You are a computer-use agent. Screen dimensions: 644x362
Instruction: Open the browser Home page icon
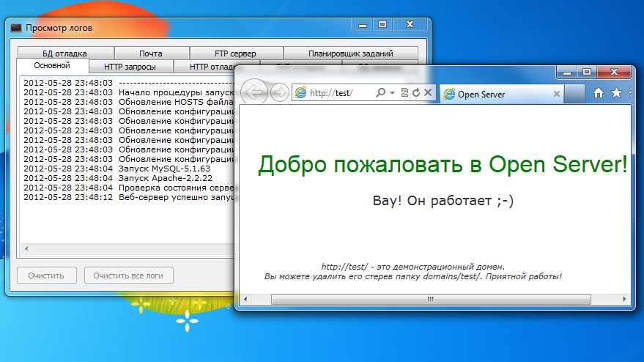tap(599, 93)
